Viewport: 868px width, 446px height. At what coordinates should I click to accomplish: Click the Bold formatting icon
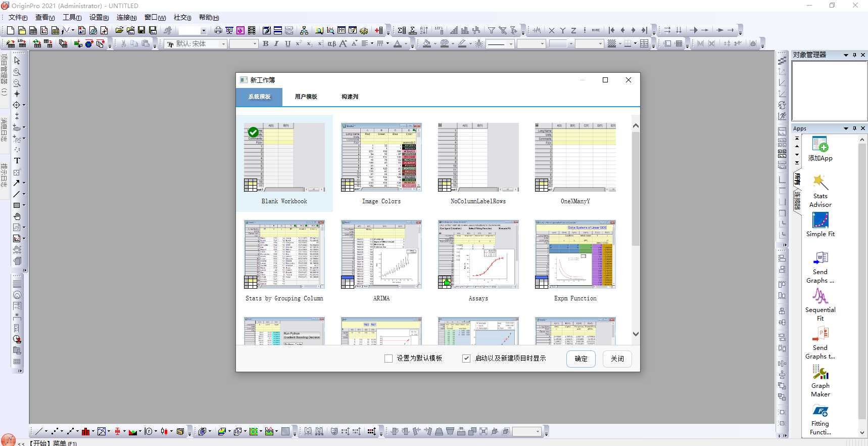coord(266,44)
